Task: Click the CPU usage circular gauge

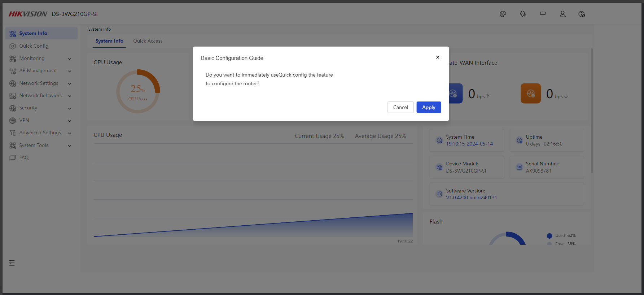Action: pyautogui.click(x=138, y=91)
